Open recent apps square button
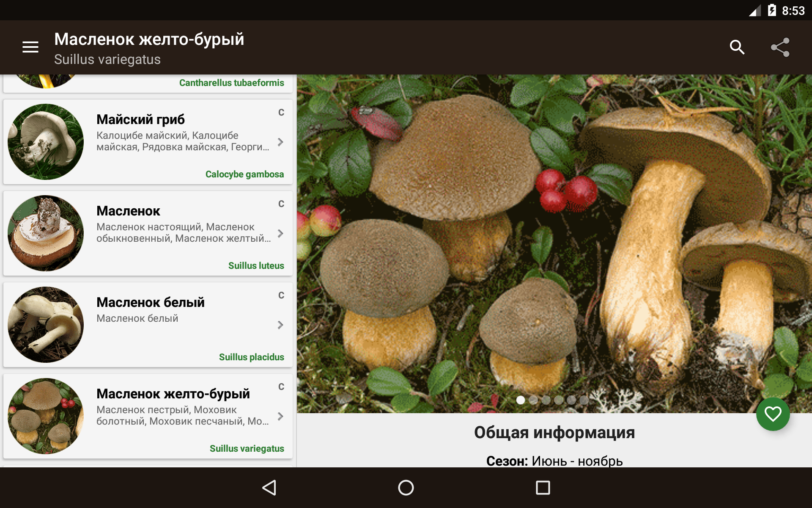Viewport: 812px width, 508px height. [x=543, y=488]
